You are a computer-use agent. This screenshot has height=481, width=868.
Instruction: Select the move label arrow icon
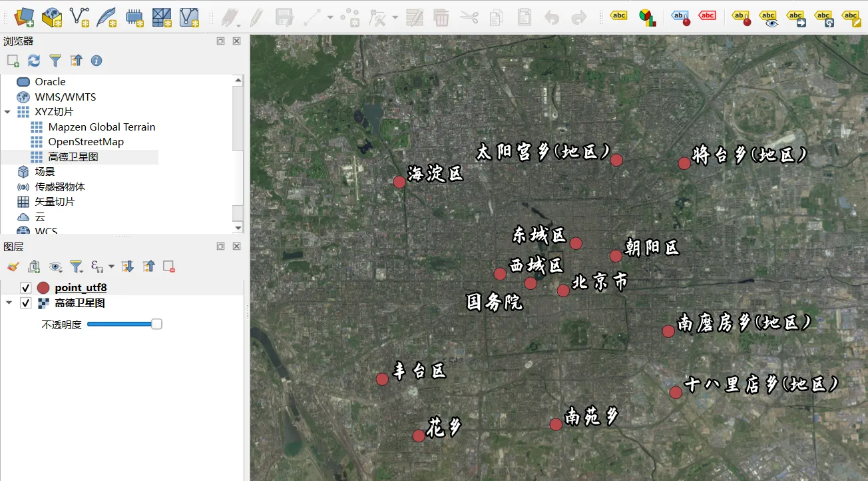point(796,17)
